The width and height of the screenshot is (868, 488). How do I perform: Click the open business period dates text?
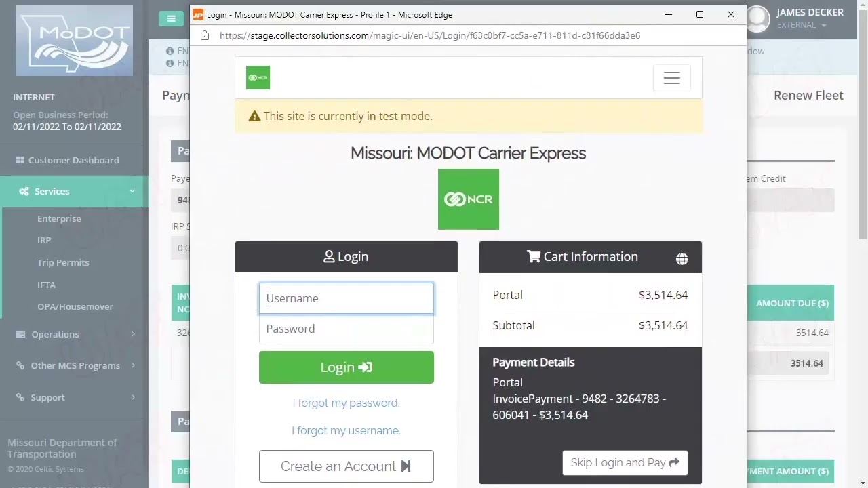tap(67, 127)
